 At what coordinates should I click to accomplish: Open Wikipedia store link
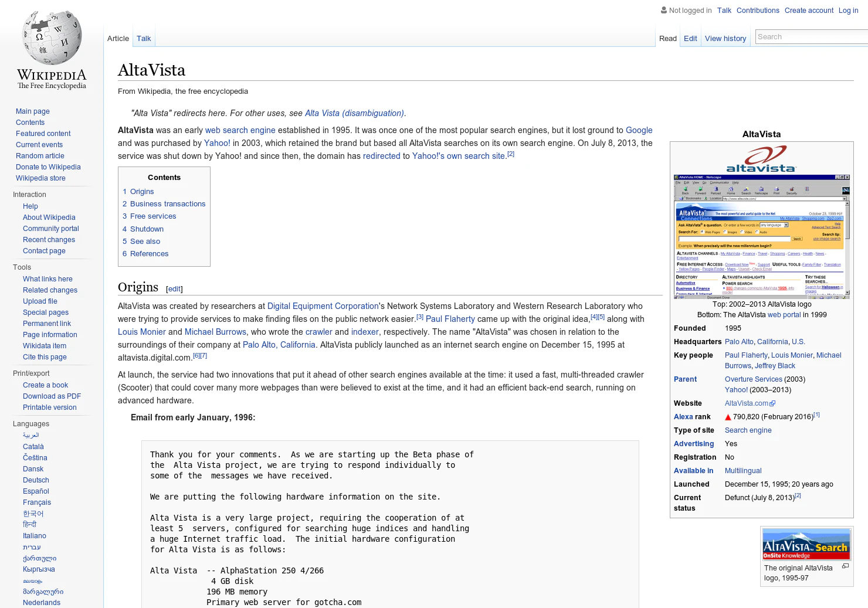[x=40, y=178]
